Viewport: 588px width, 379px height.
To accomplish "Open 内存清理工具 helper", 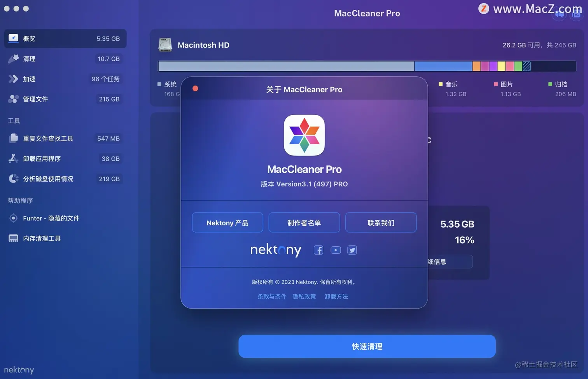I will coord(65,239).
